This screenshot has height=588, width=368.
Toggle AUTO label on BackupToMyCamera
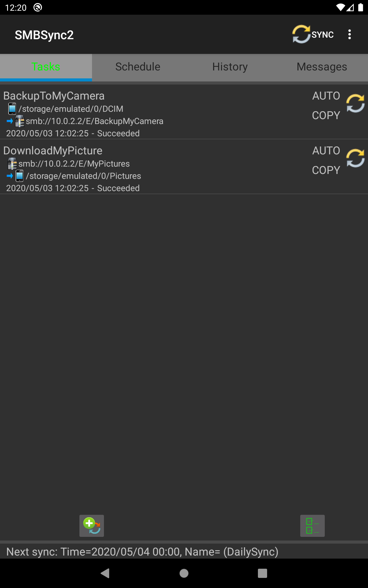tap(326, 96)
